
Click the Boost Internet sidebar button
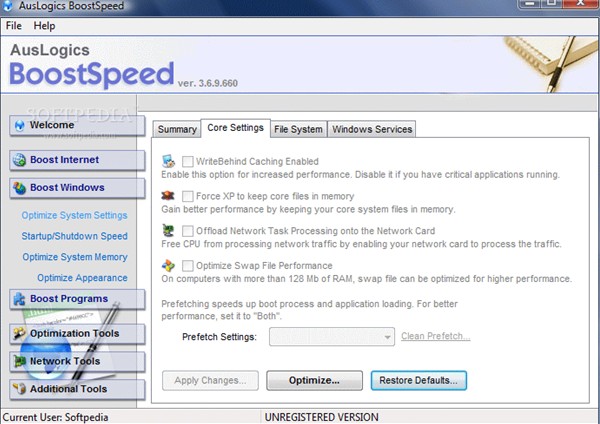click(77, 160)
